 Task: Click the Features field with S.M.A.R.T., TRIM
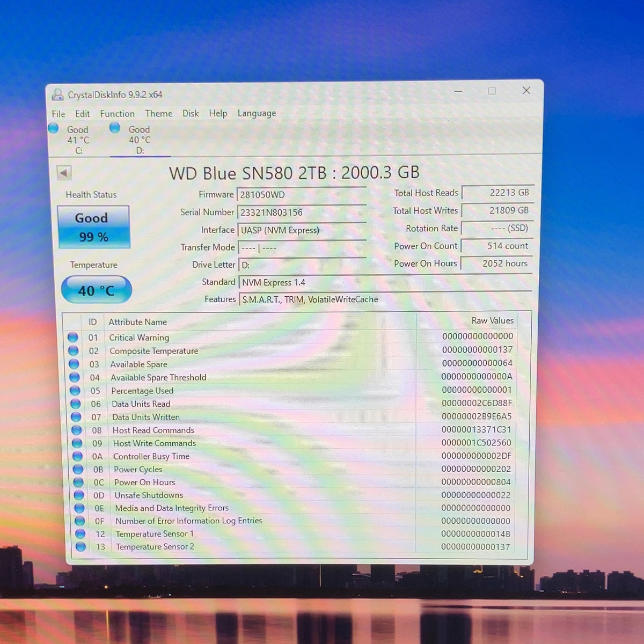[385, 299]
